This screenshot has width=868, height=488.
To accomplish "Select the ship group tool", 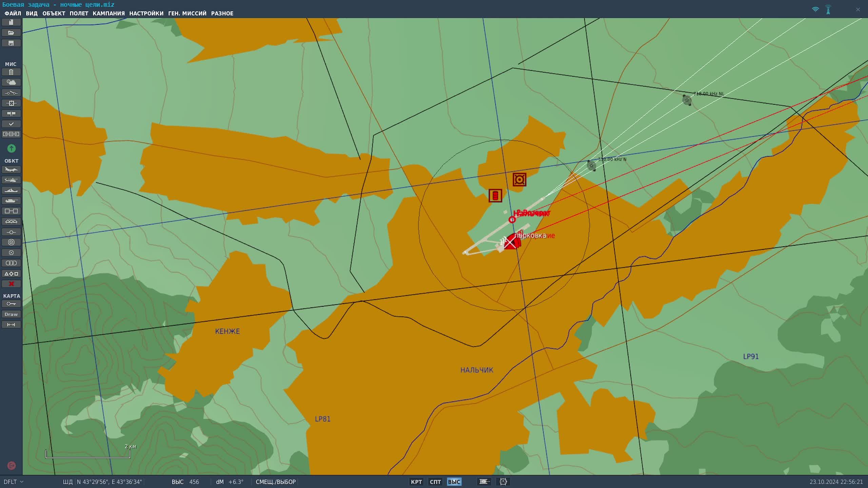I will pos(11,190).
